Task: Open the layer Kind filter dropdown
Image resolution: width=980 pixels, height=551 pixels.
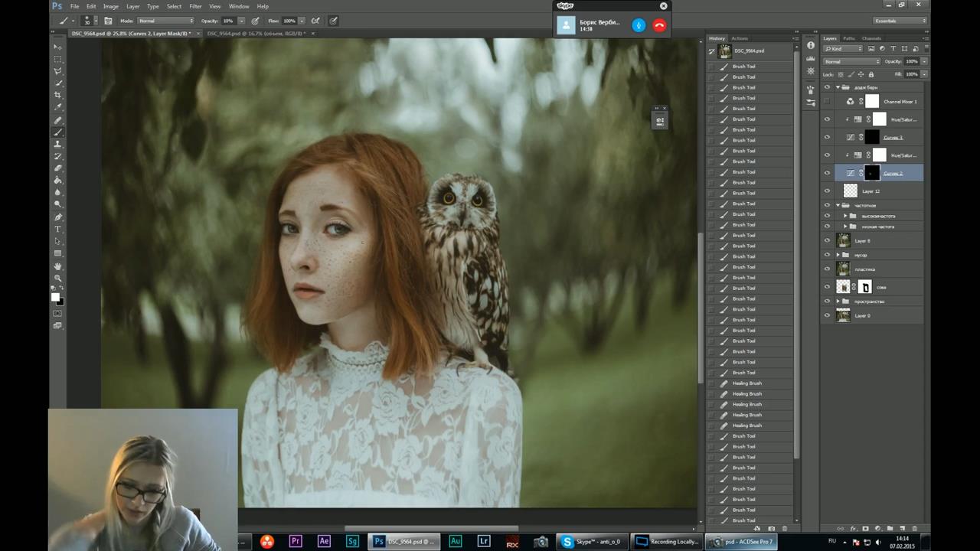Action: (843, 49)
